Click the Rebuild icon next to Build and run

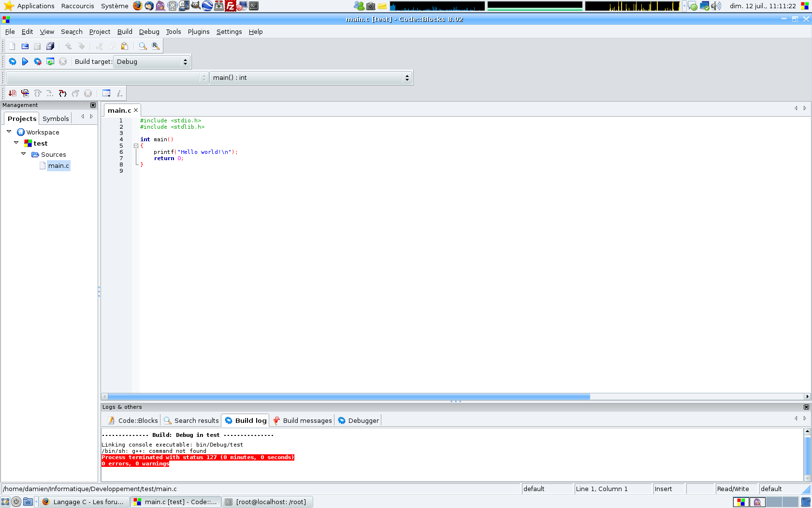(x=50, y=61)
